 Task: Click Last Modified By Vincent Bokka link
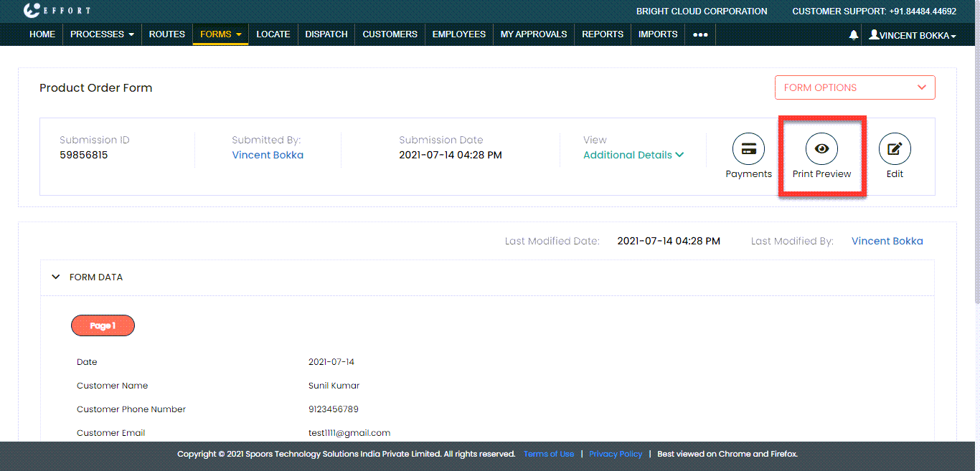(887, 241)
